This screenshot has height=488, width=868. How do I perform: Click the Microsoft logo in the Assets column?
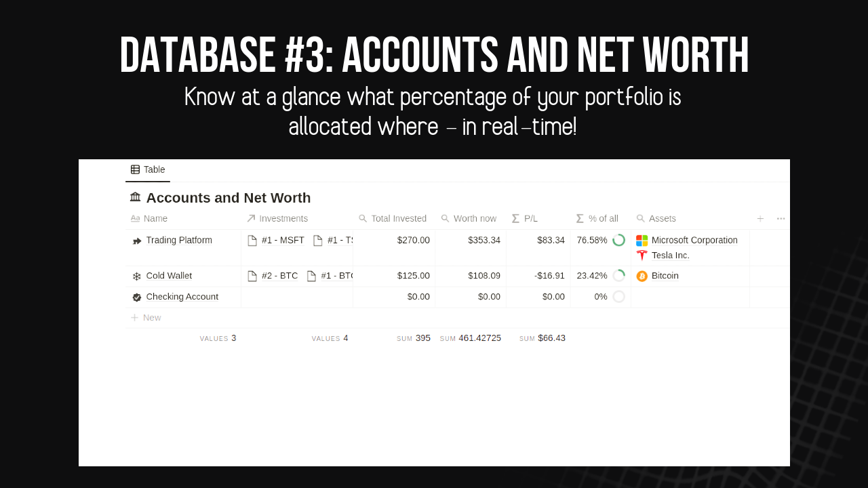click(x=642, y=240)
